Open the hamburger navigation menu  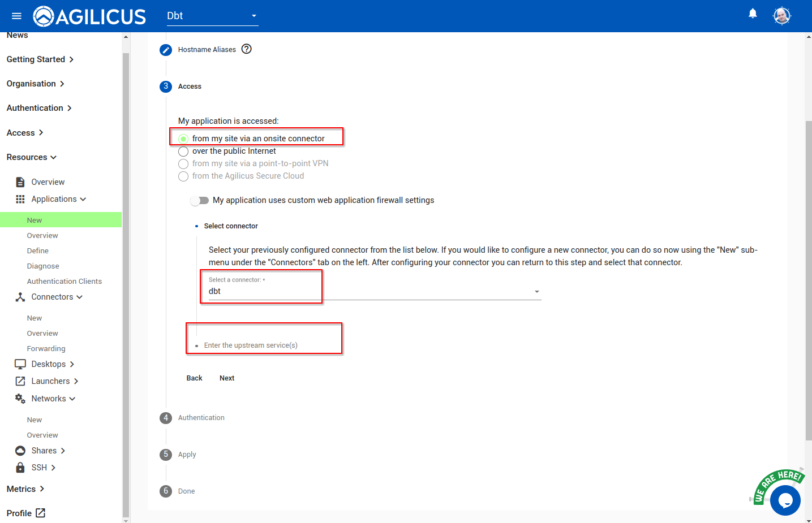point(16,16)
